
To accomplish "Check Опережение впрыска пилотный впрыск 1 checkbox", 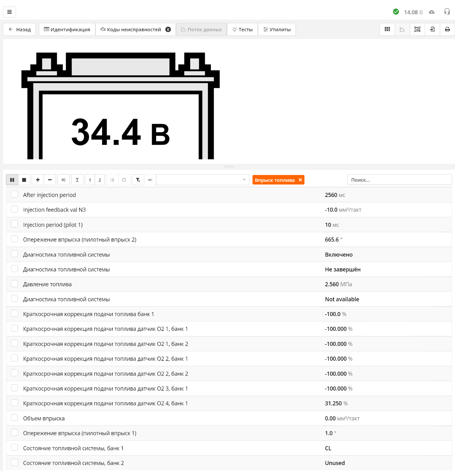I will click(x=15, y=432).
